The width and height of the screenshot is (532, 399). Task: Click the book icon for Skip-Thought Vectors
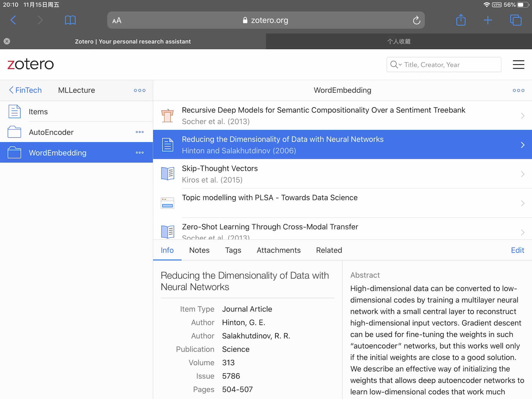(168, 173)
